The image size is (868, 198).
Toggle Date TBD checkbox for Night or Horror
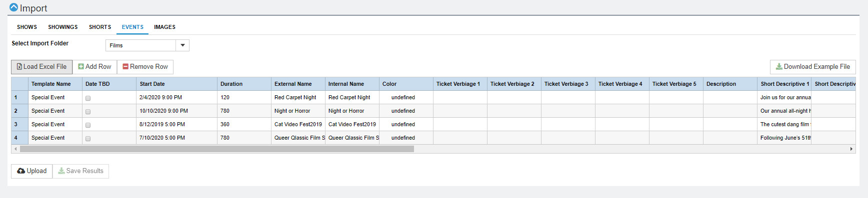[x=88, y=112]
